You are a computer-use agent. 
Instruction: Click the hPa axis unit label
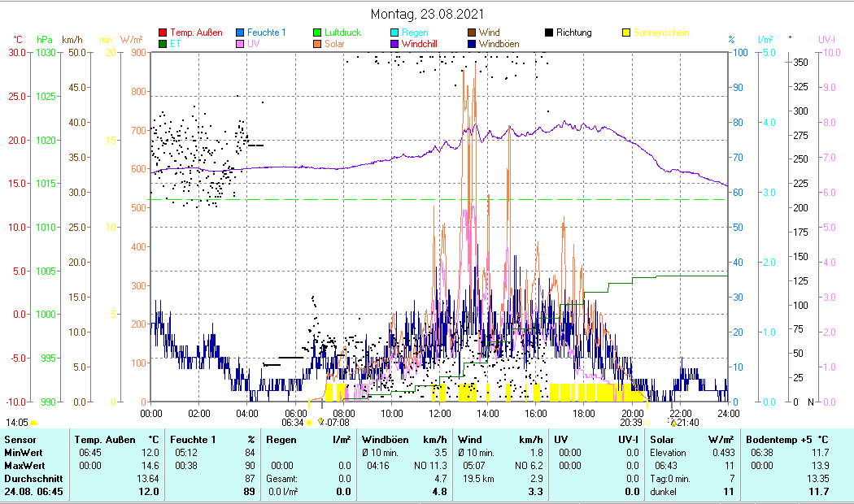click(x=44, y=39)
